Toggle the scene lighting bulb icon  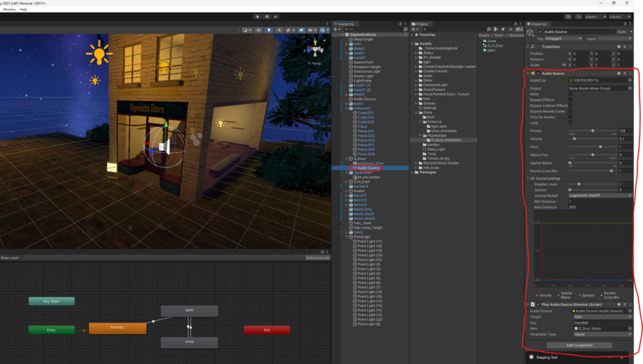269,29
